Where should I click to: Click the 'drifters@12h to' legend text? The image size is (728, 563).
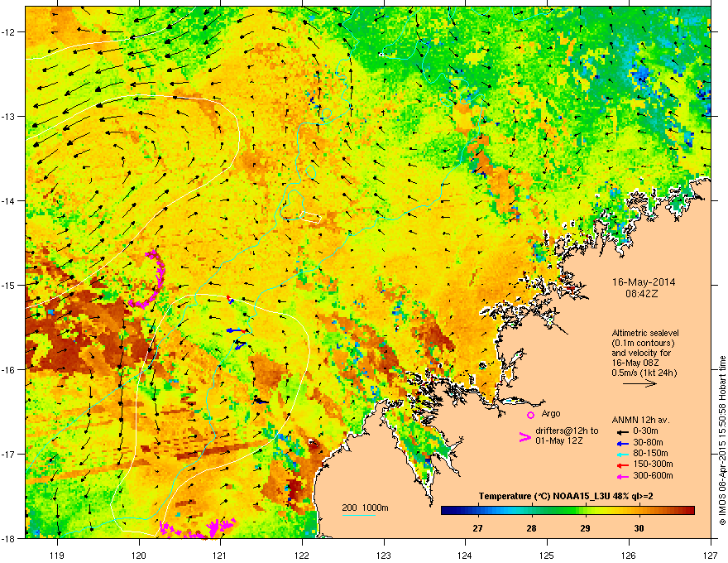point(567,431)
